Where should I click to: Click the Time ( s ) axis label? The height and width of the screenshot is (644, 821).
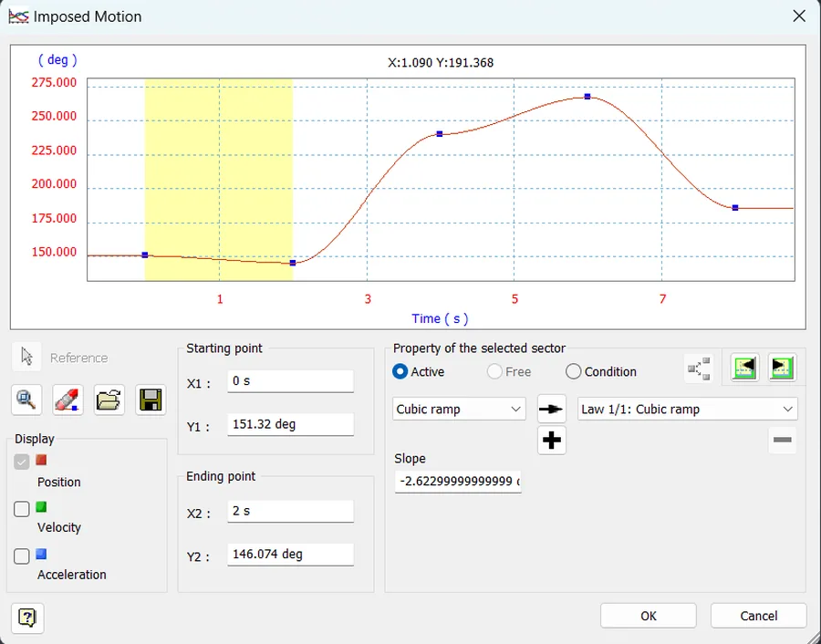pyautogui.click(x=440, y=318)
